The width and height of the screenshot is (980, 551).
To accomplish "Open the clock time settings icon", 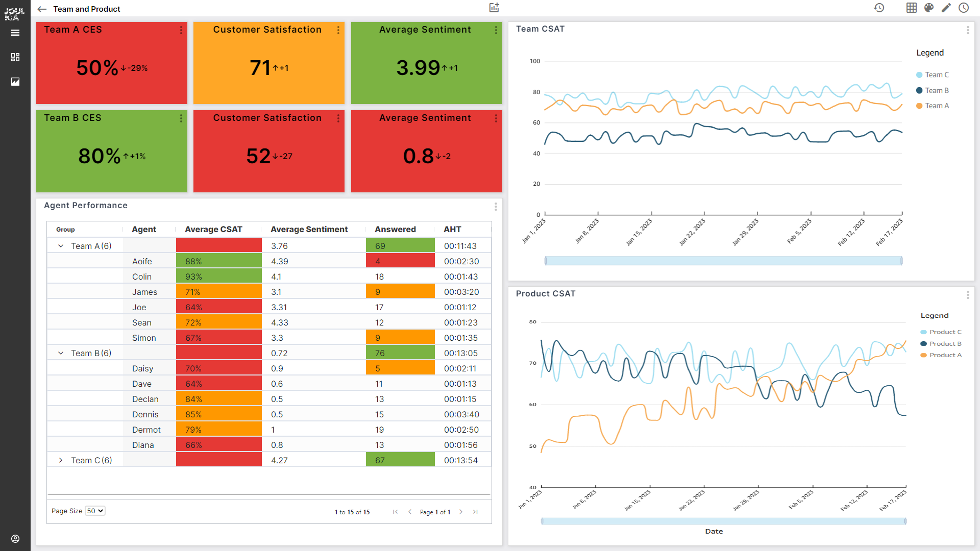I will tap(964, 8).
